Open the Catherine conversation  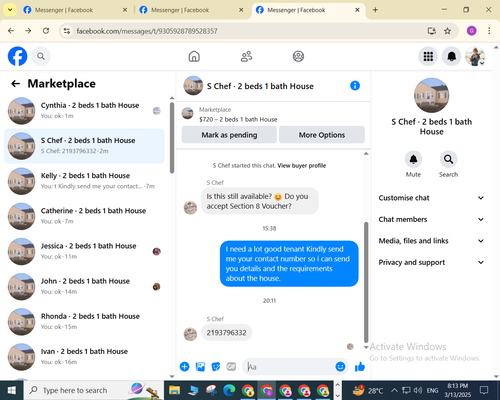click(84, 216)
